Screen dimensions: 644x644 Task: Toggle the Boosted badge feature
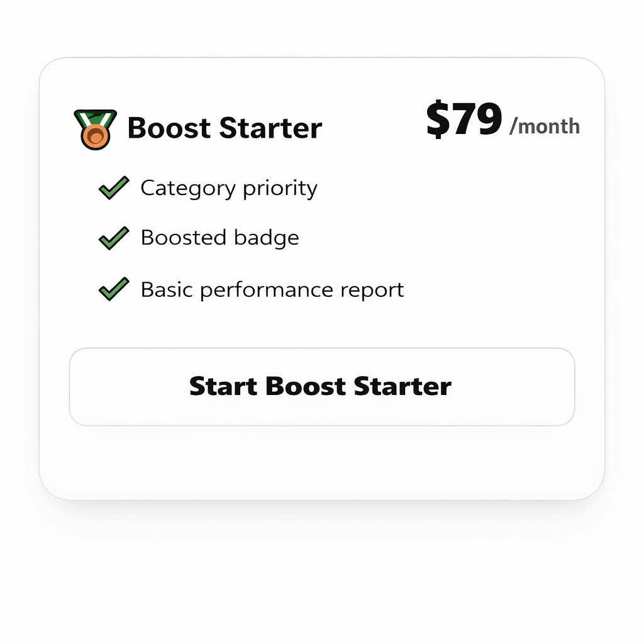[219, 238]
